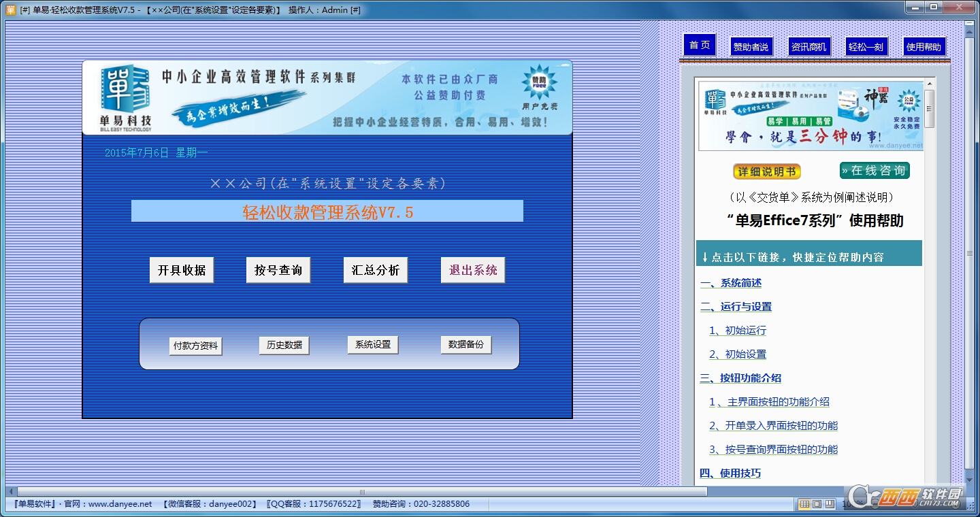Click the left arrow of horizontal scrollbar
Viewport: 980px width, 517px height.
tap(11, 491)
